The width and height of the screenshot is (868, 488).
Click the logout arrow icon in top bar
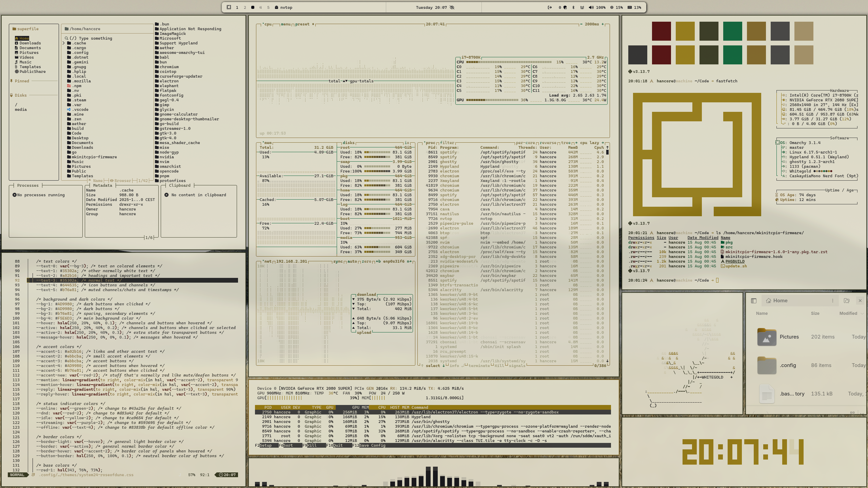(x=550, y=7)
